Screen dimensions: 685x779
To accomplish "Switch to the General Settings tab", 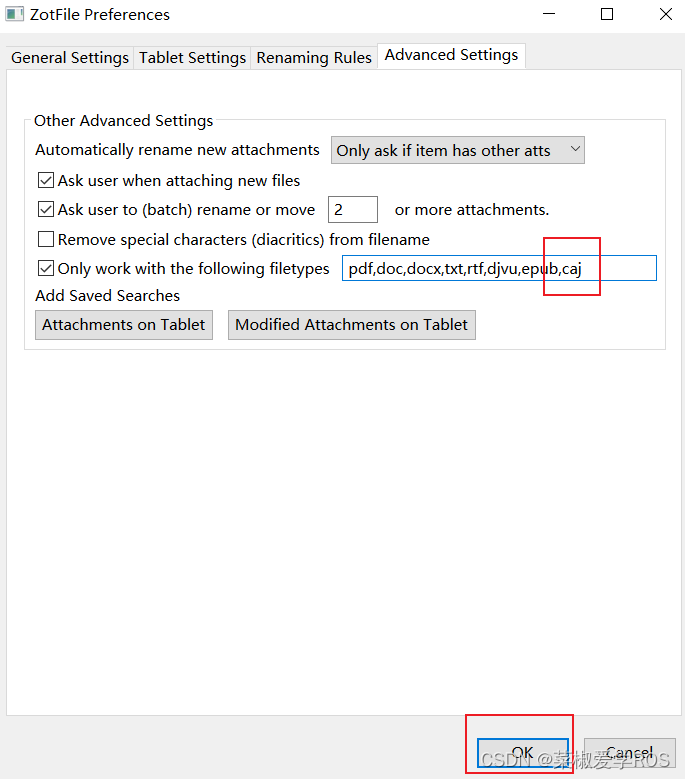I will click(x=70, y=58).
